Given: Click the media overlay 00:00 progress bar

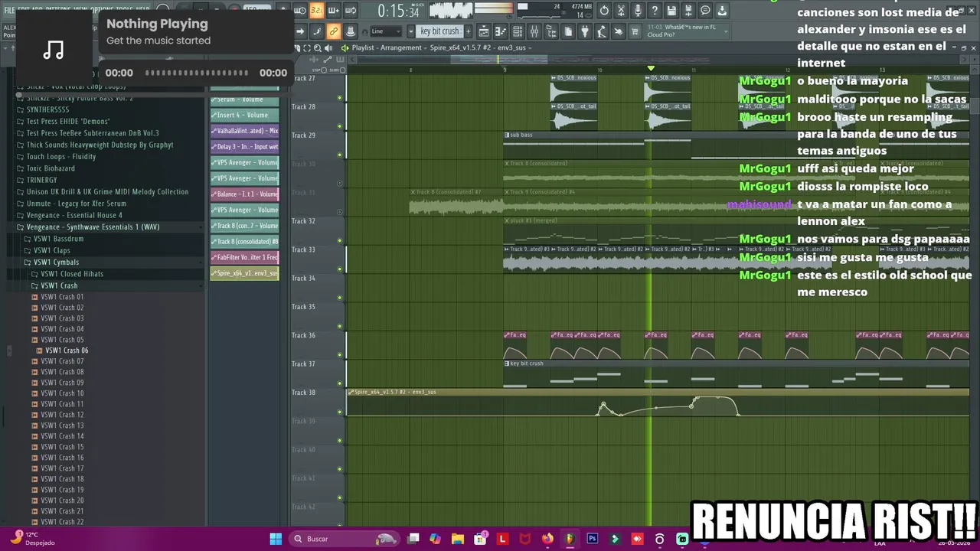Looking at the screenshot, I should (197, 73).
